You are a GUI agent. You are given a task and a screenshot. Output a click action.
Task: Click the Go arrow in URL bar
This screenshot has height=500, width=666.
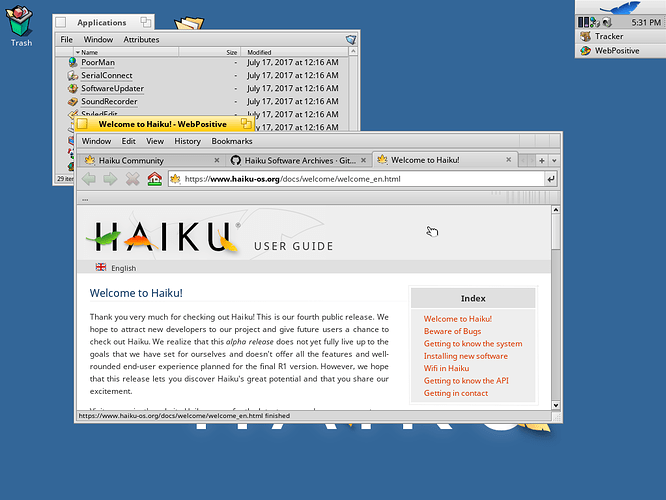pos(551,179)
